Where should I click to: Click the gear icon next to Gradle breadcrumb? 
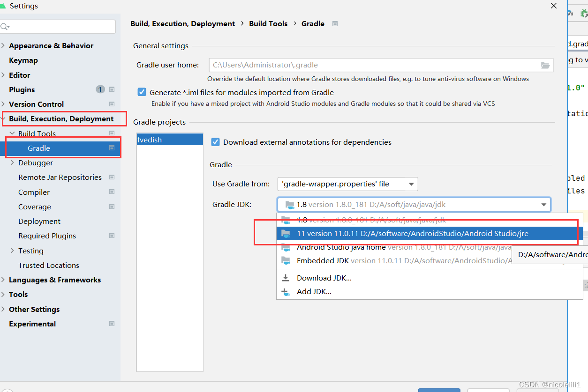pos(335,23)
